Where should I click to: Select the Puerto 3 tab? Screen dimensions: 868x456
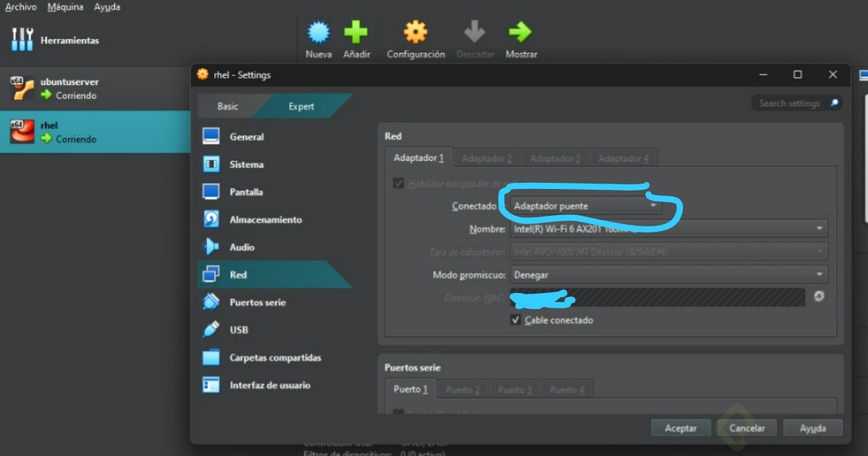[x=514, y=389]
